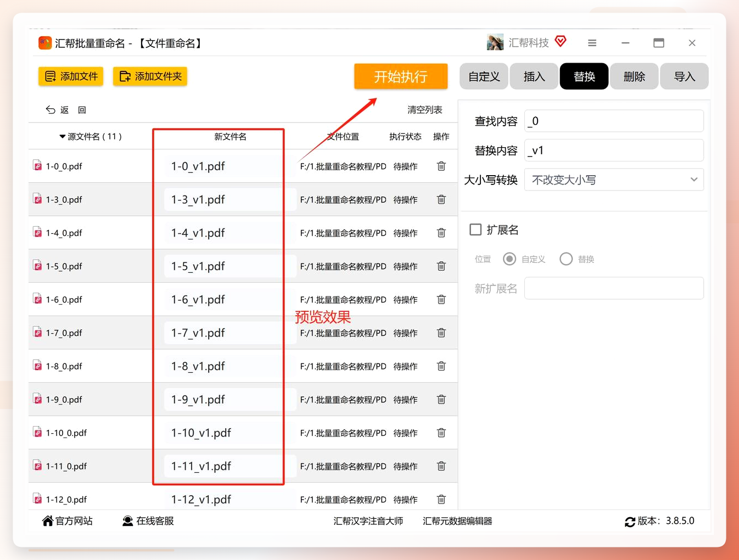This screenshot has width=739, height=560.
Task: Select source file 1-8_0.pdf
Action: pyautogui.click(x=64, y=366)
